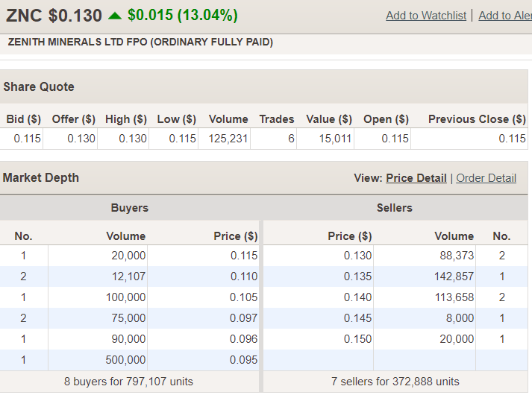Click the Open ($) column header
This screenshot has width=532, height=395.
(x=386, y=119)
